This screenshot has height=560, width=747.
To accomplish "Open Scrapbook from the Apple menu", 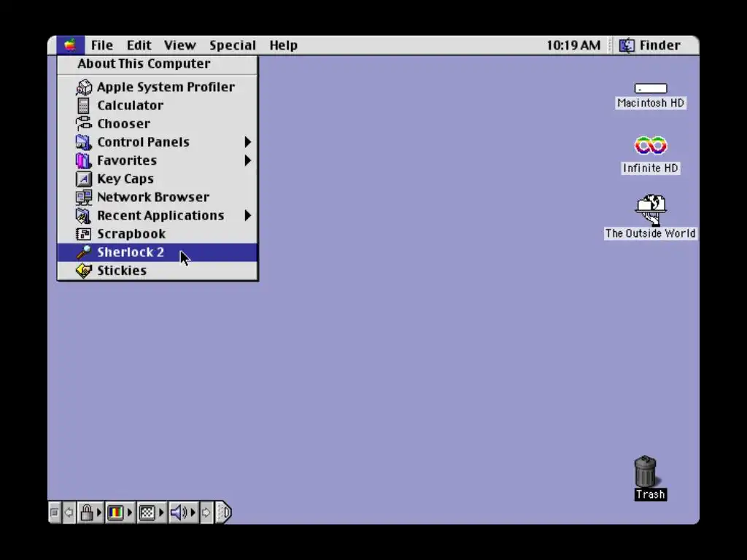I will [x=158, y=234].
